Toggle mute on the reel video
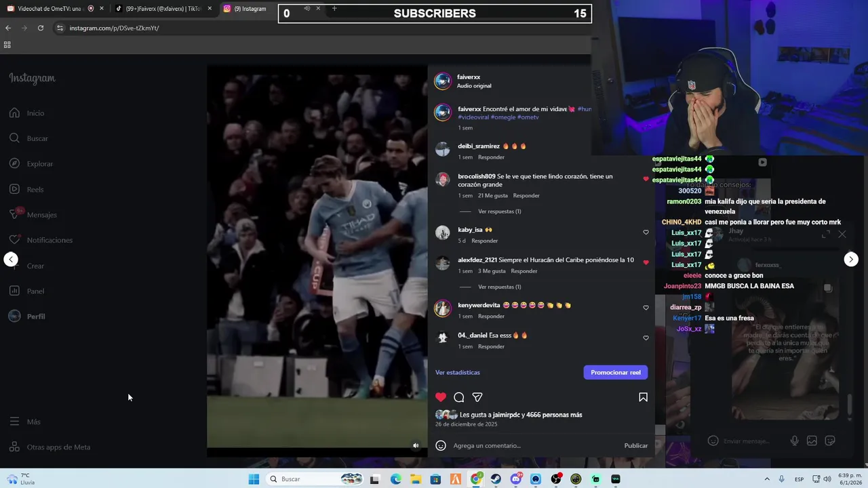The width and height of the screenshot is (868, 488). (416, 445)
